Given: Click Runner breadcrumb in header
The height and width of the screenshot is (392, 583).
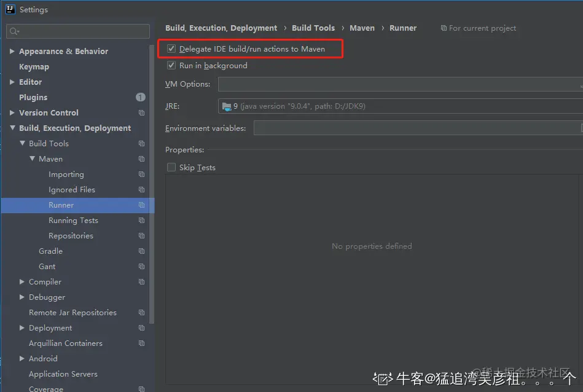Looking at the screenshot, I should click(402, 28).
